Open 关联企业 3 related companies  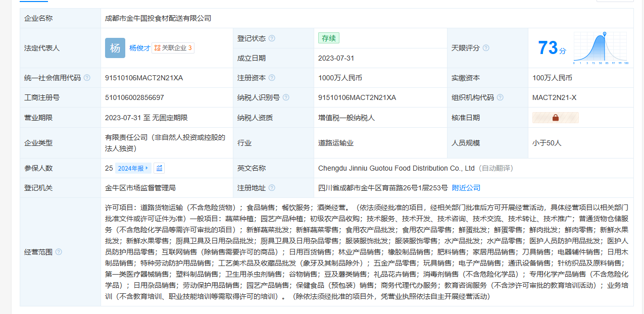[x=173, y=48]
